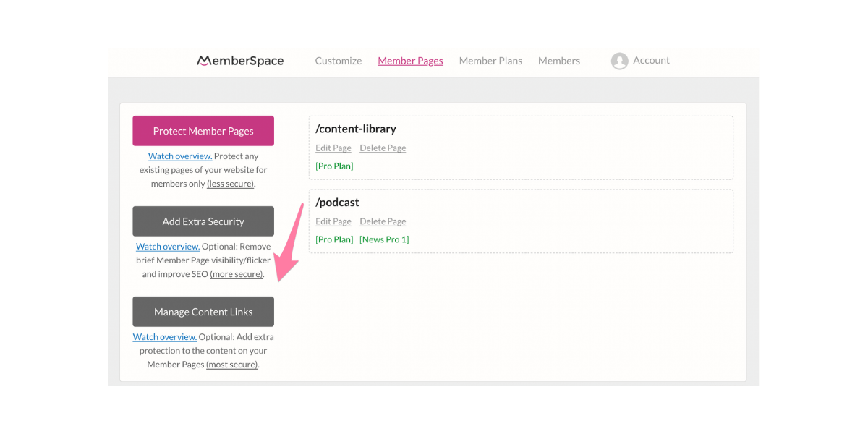The height and width of the screenshot is (434, 868).
Task: Open Manage Content Links button
Action: (x=203, y=312)
